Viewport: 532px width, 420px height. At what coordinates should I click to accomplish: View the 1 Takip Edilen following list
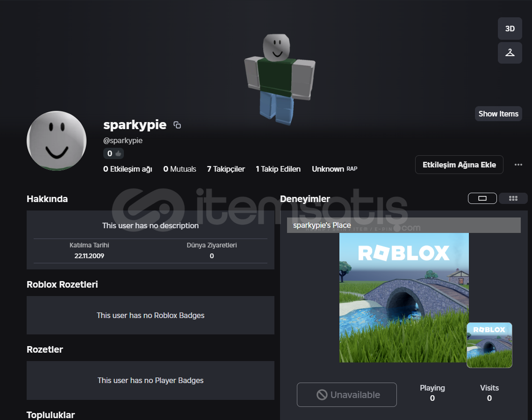[278, 169]
